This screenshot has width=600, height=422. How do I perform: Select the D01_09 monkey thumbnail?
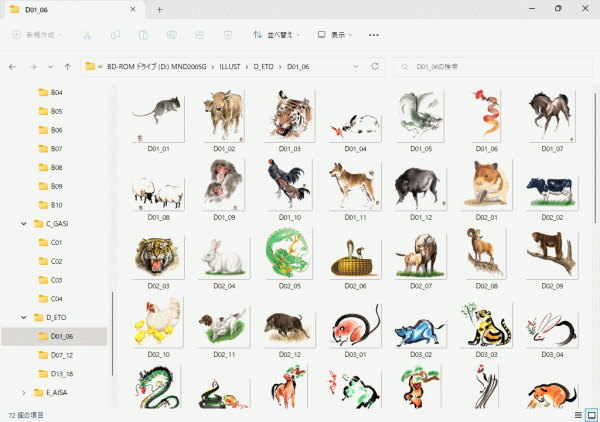[x=224, y=185]
